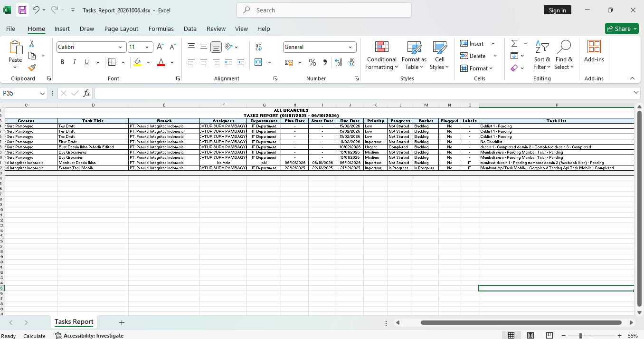Add a new sheet with plus icon
Screen dimensions: 644x339
(x=122, y=322)
